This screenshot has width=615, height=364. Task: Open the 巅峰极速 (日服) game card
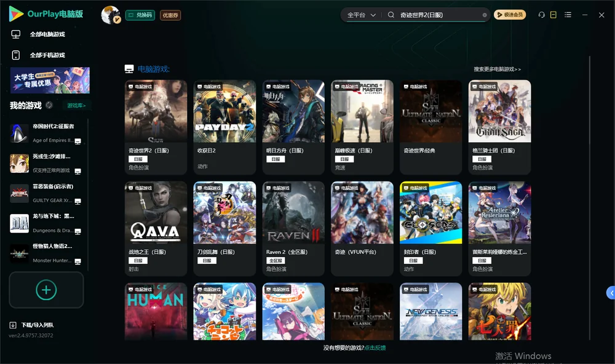coord(362,127)
